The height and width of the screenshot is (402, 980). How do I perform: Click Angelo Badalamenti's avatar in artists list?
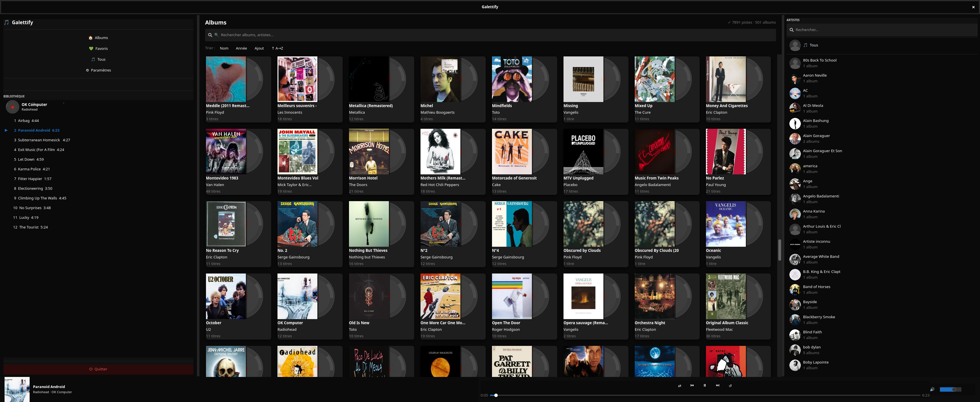pyautogui.click(x=795, y=199)
